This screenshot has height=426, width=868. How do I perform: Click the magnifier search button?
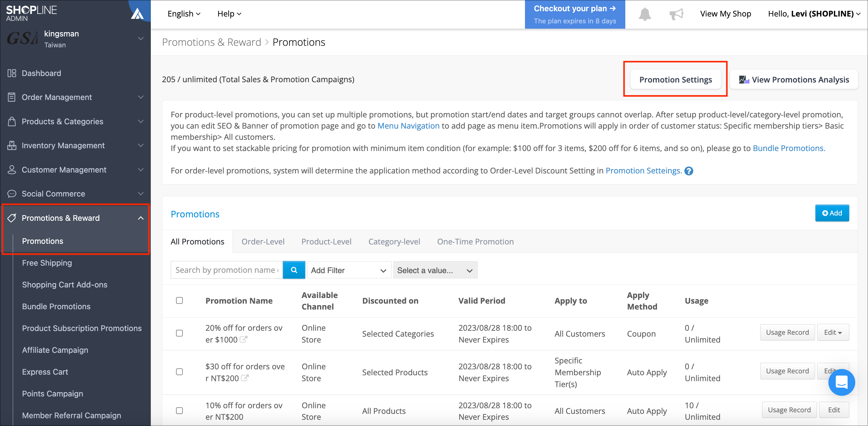[x=294, y=270]
